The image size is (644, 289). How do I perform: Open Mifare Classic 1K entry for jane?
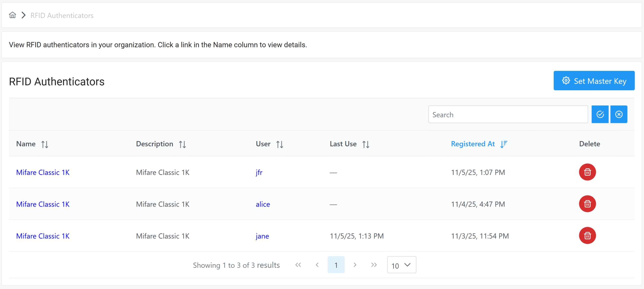pyautogui.click(x=43, y=236)
